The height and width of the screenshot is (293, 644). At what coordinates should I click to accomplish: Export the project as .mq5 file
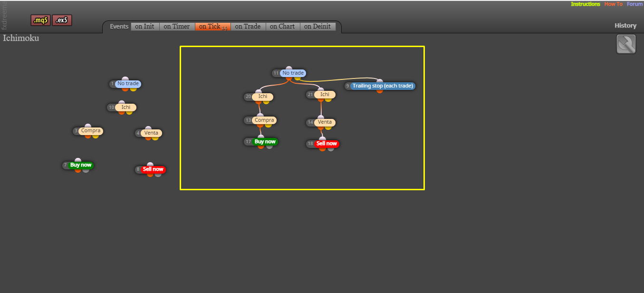(40, 20)
